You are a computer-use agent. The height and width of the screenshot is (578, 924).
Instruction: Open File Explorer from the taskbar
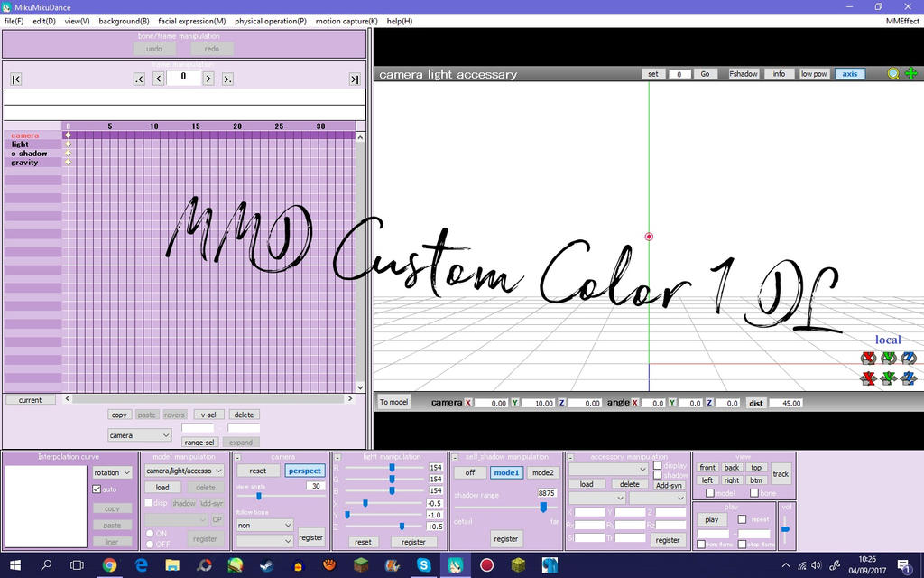[172, 565]
